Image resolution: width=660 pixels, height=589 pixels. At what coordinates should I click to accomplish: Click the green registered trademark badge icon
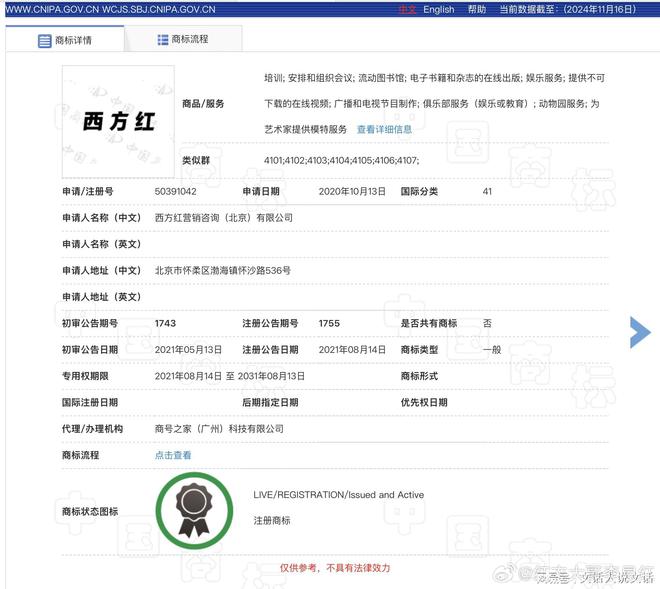(194, 511)
